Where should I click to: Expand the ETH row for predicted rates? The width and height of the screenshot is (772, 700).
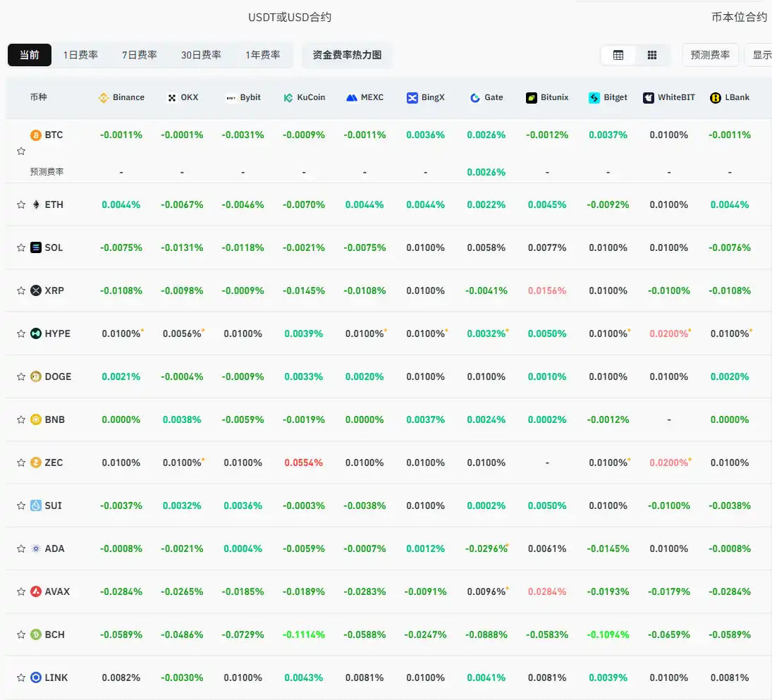pyautogui.click(x=55, y=204)
